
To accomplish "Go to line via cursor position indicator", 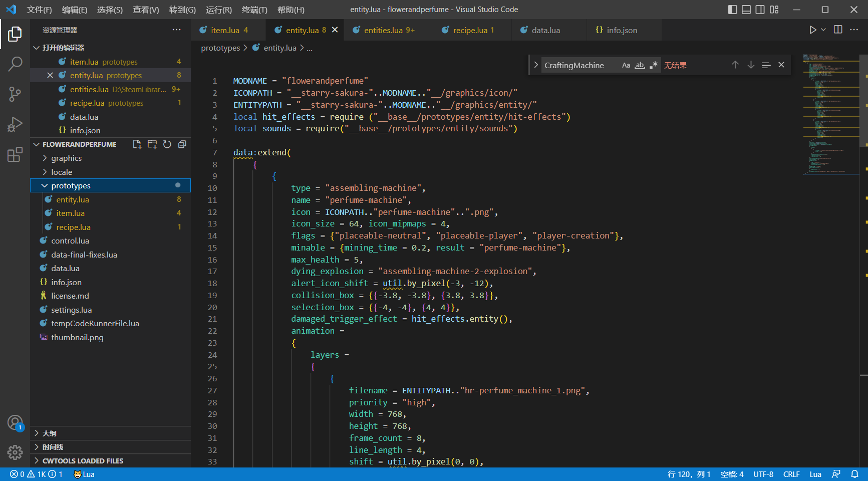I will click(x=689, y=474).
